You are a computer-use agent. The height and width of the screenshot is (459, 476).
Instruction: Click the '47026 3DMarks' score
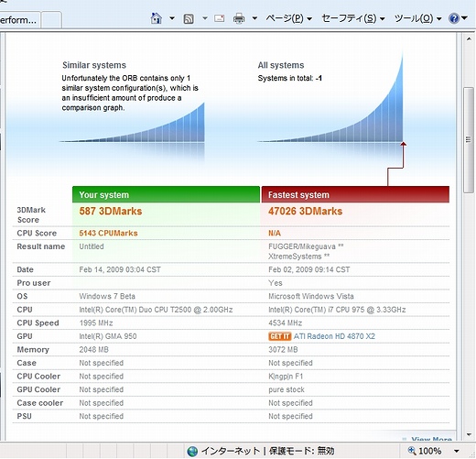(305, 211)
